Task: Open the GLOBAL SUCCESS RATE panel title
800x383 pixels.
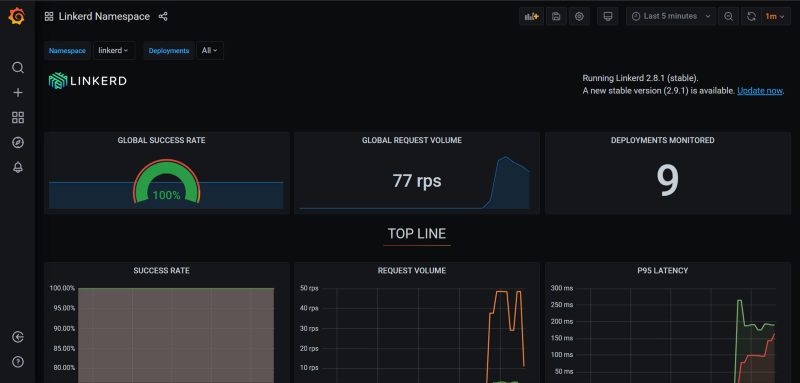Action: click(x=162, y=140)
